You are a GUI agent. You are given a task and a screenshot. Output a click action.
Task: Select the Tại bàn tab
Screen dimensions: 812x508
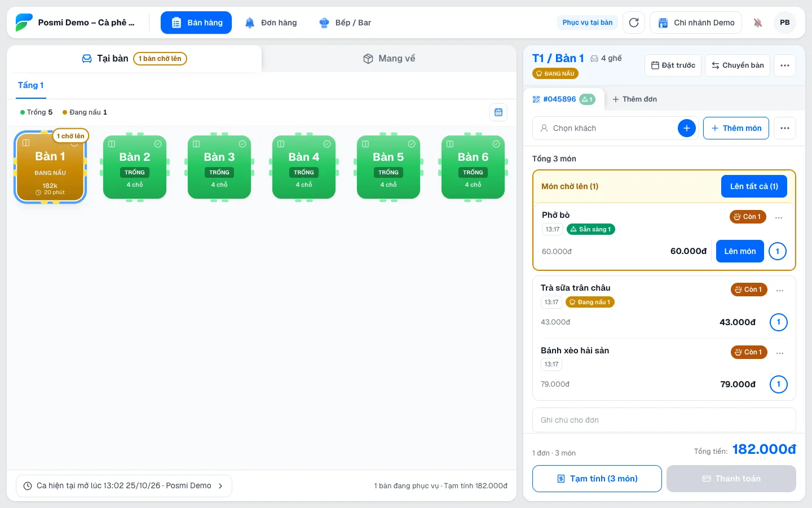[x=134, y=59]
